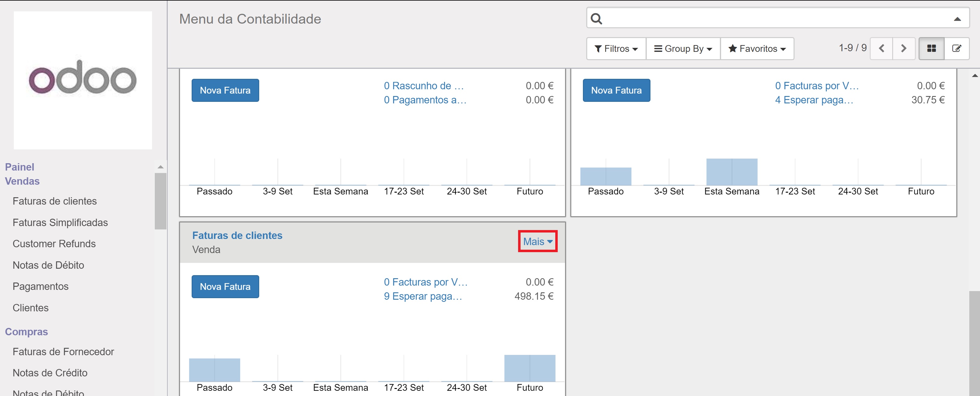
Task: Open Faturas de Fornecedor menu item
Action: (63, 352)
